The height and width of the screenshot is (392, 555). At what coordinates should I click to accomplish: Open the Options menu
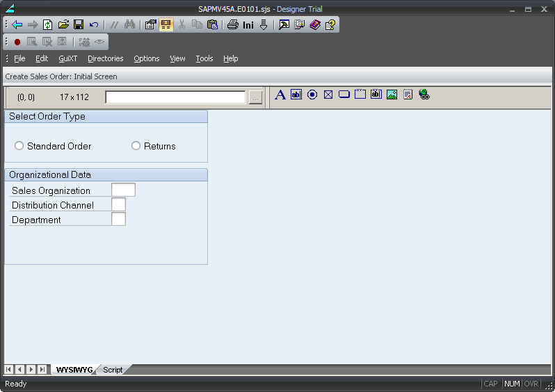tap(146, 58)
